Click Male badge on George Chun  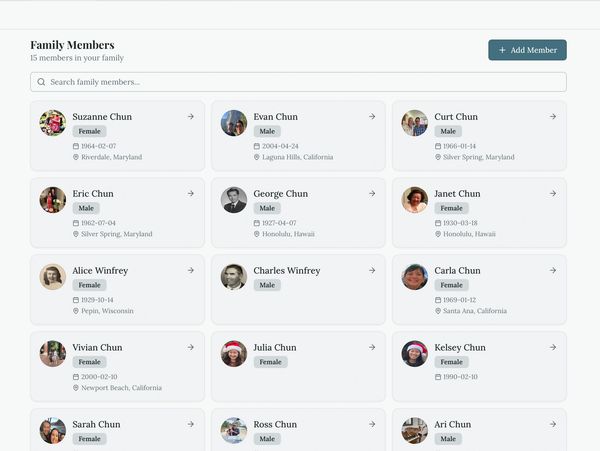[x=266, y=208]
